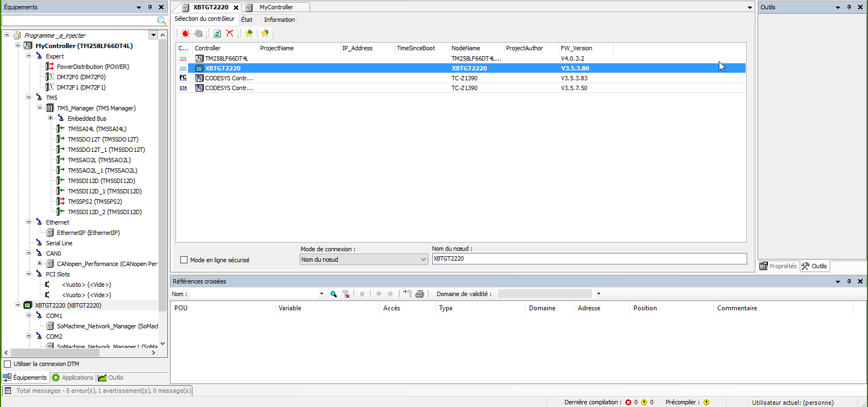The height and width of the screenshot is (407, 868).
Task: Click the clear cross reference results icon
Action: point(345,294)
